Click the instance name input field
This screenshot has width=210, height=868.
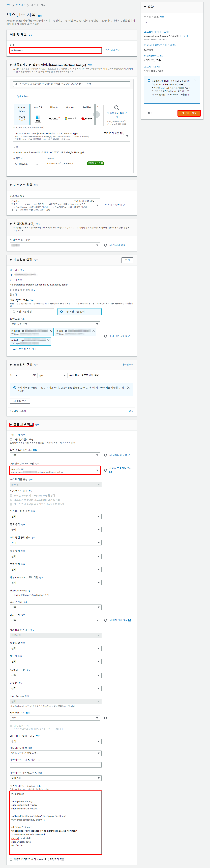pyautogui.click(x=55, y=50)
